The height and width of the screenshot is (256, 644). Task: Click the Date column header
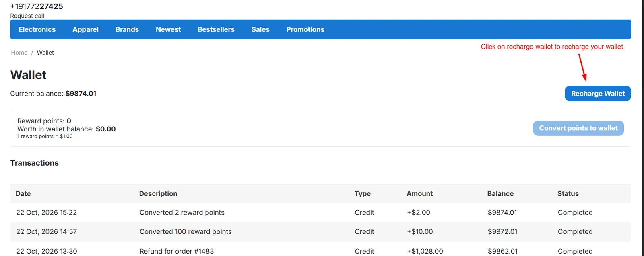[x=23, y=193]
